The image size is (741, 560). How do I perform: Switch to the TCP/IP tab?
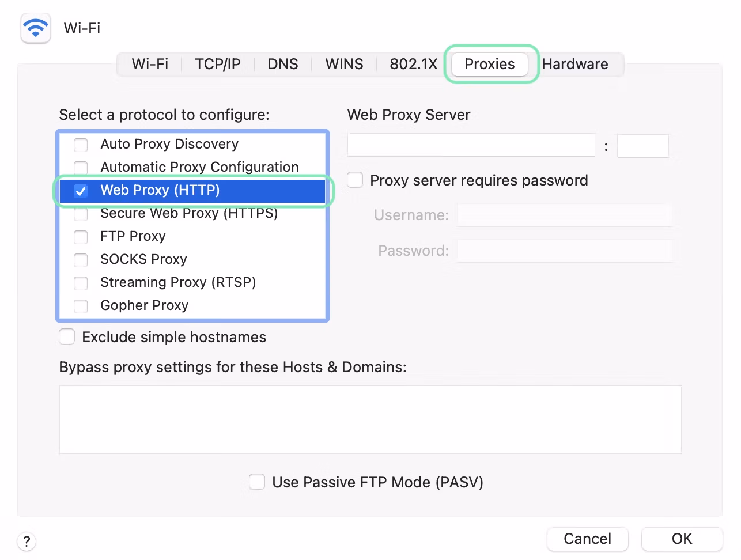point(217,64)
